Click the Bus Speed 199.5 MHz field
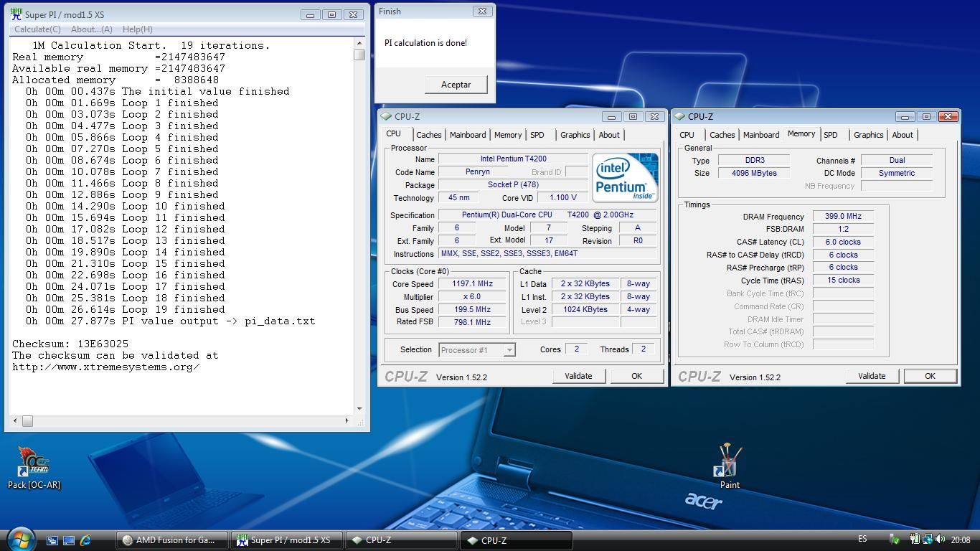 click(472, 310)
